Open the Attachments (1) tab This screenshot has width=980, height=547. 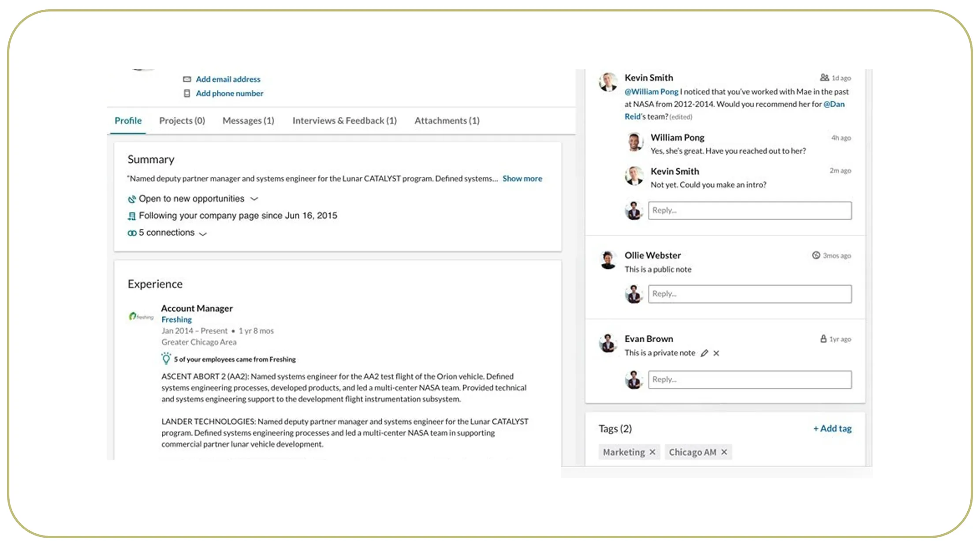(447, 120)
